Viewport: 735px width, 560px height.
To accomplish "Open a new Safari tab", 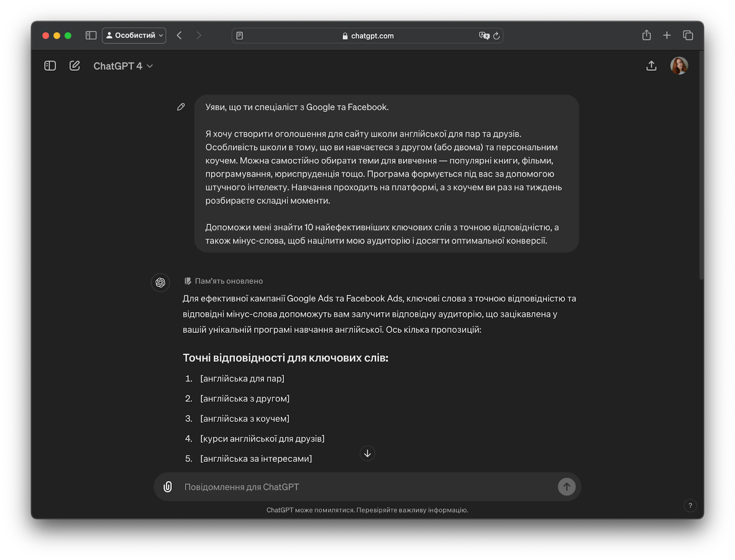I will click(x=667, y=35).
